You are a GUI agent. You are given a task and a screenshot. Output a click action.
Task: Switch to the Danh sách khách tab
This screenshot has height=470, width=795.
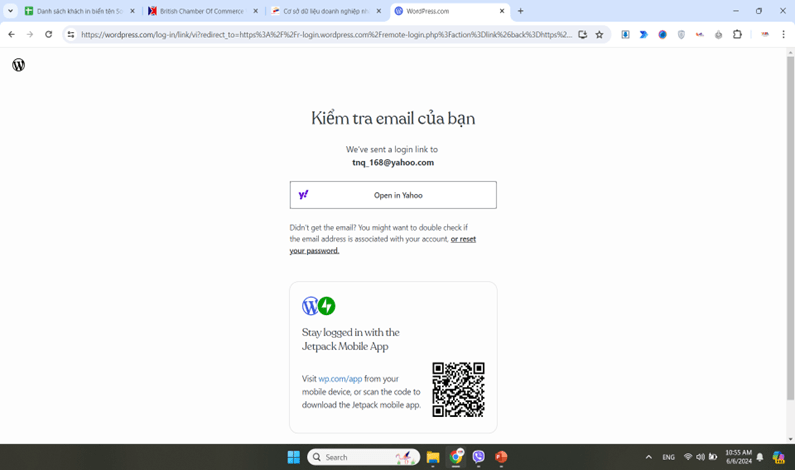click(73, 11)
